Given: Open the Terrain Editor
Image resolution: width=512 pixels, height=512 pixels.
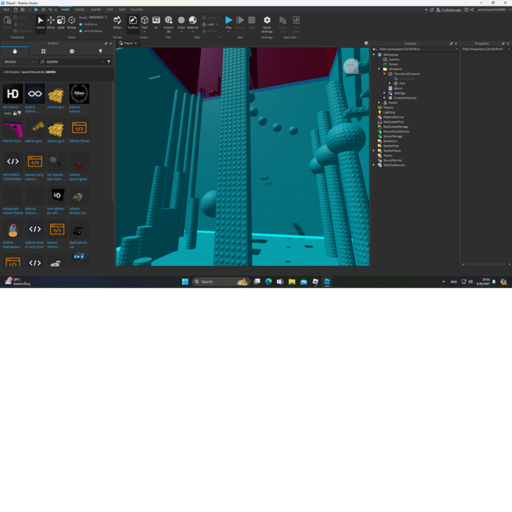Looking at the screenshot, I should point(117,22).
